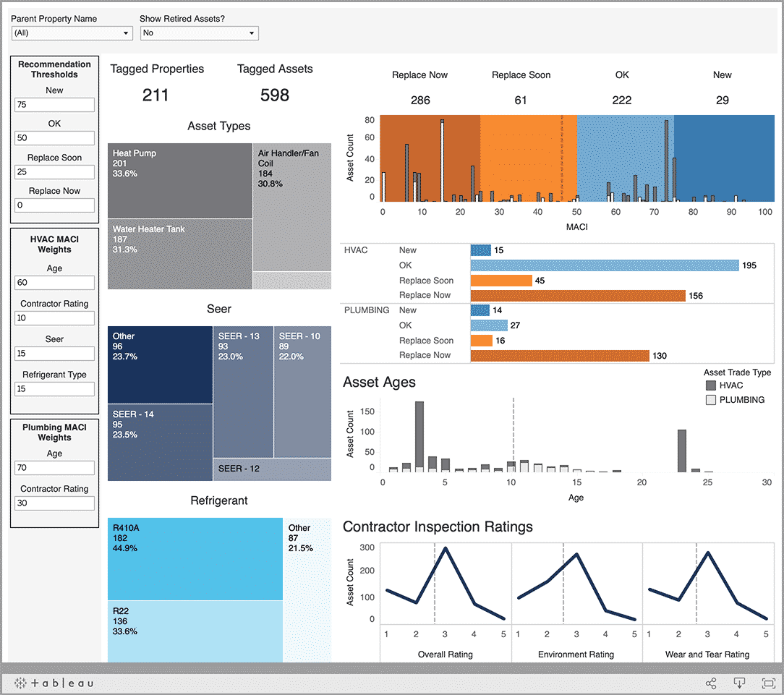Click the Refrigerant Type weight field
The image size is (784, 695).
(x=54, y=389)
